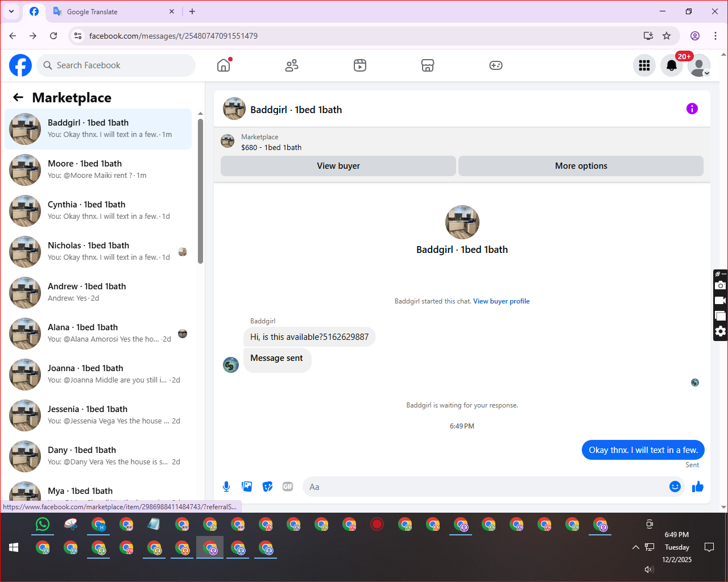Open the emoji picker in message box
The image size is (728, 582).
tap(675, 487)
